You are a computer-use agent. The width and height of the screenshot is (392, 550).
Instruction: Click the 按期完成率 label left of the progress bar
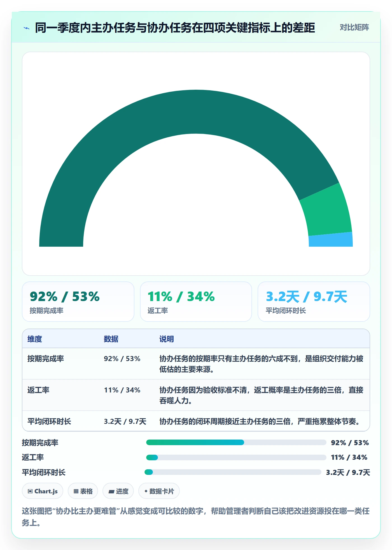tap(40, 443)
